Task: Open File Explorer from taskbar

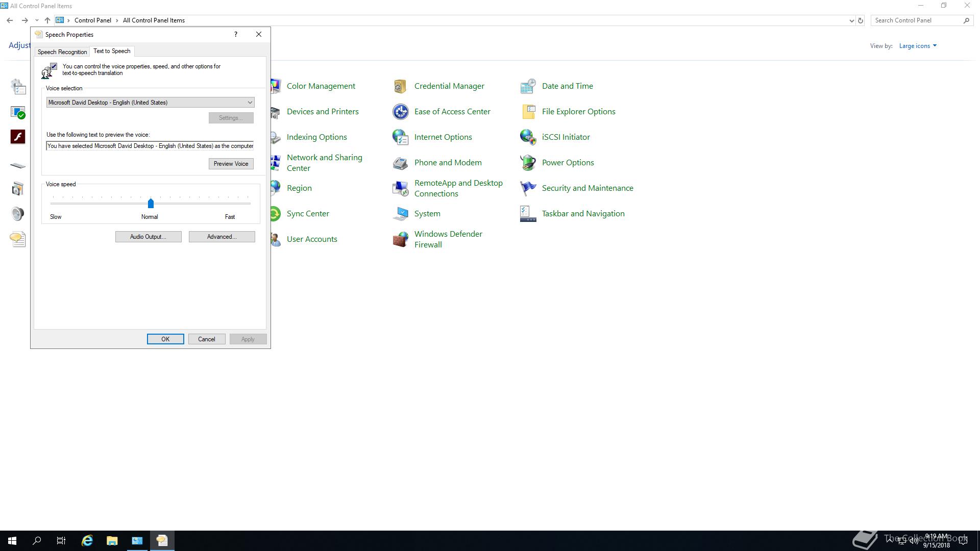Action: [112, 541]
